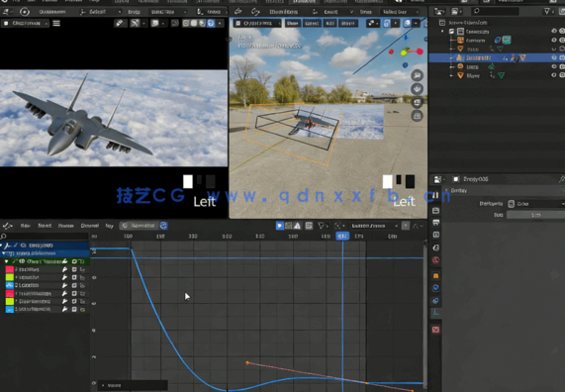Open the orange Object properties tab
The height and width of the screenshot is (392, 565).
[x=435, y=276]
